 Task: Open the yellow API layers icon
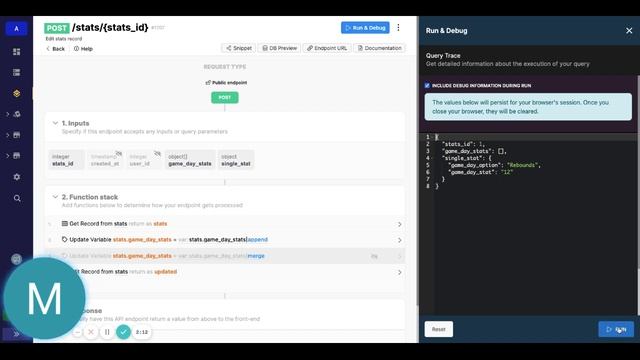17,93
